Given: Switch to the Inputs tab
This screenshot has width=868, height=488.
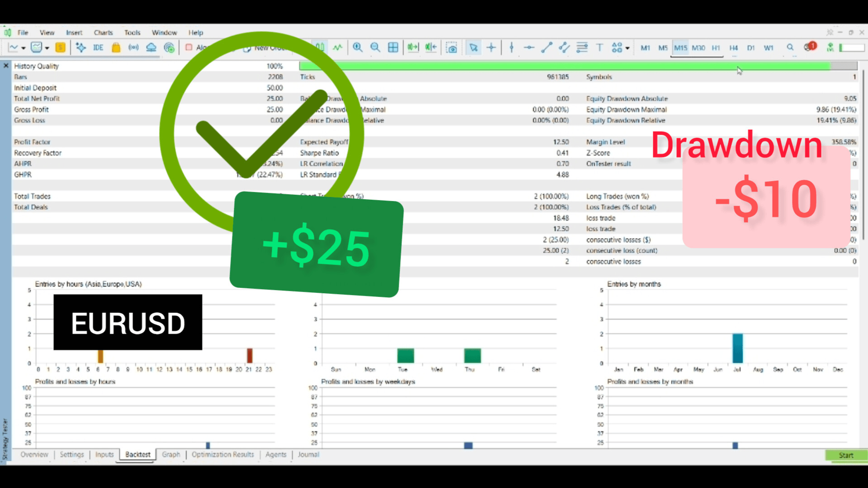Looking at the screenshot, I should (x=104, y=455).
